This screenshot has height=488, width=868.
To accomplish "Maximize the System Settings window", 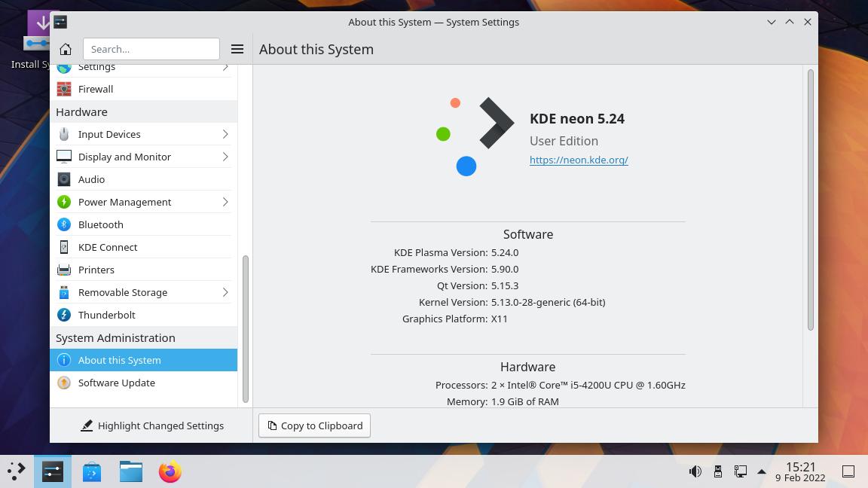I will tap(790, 22).
